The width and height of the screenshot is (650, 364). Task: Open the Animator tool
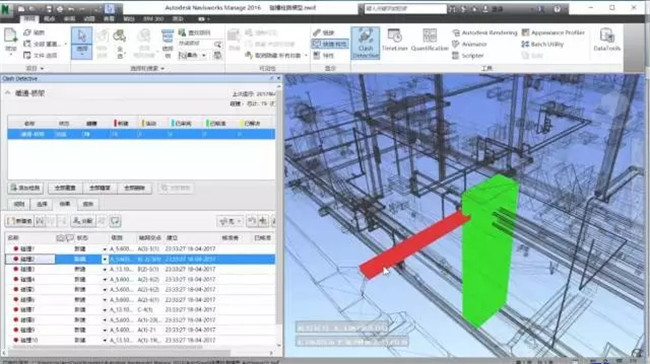469,44
